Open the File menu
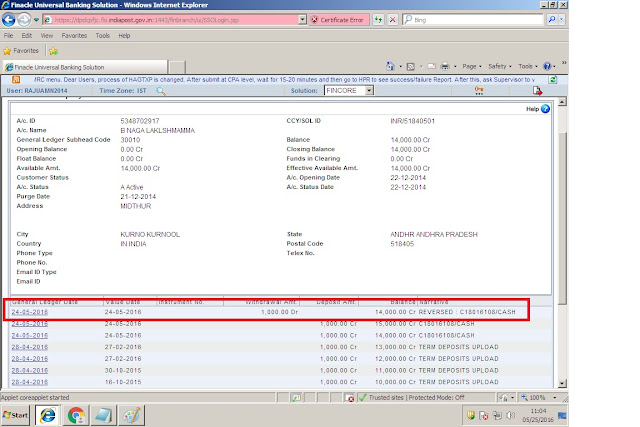Viewport: 640px width, 427px height. [x=8, y=36]
